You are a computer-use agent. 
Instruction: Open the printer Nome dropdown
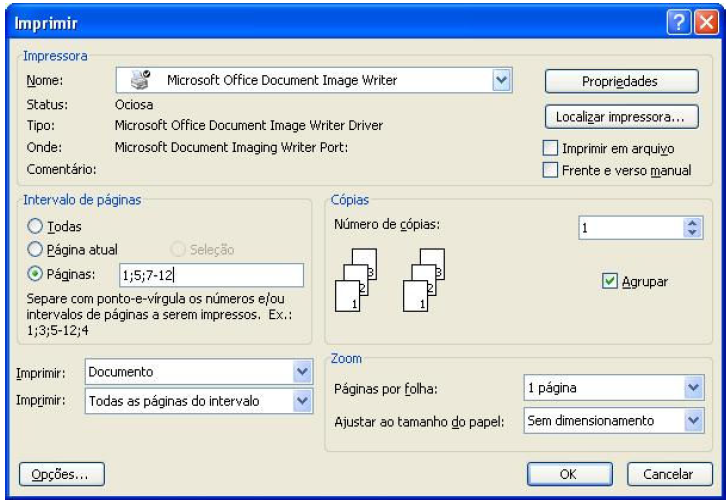(x=502, y=81)
